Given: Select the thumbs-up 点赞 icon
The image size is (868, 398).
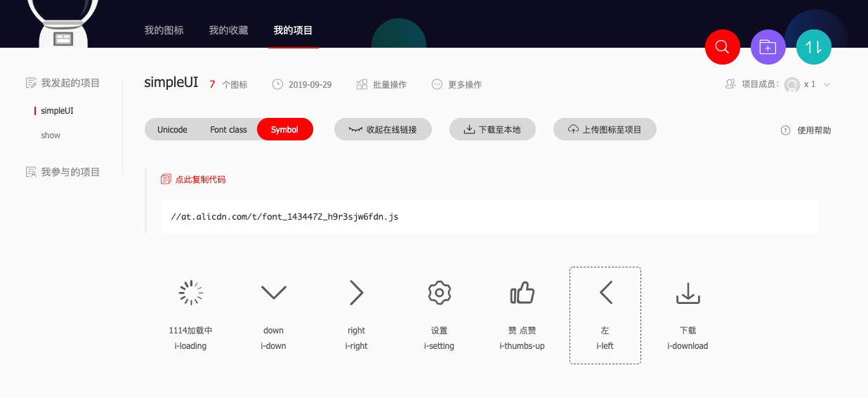Looking at the screenshot, I should (522, 293).
